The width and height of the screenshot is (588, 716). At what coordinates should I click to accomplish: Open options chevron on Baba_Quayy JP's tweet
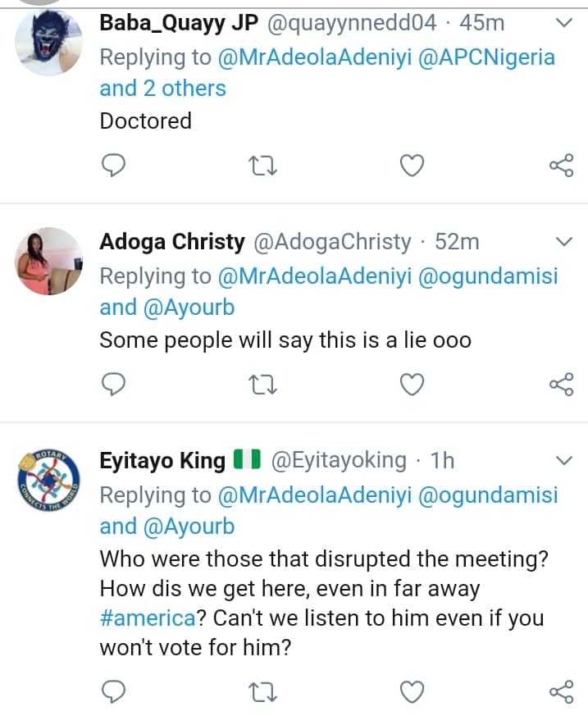point(564,23)
